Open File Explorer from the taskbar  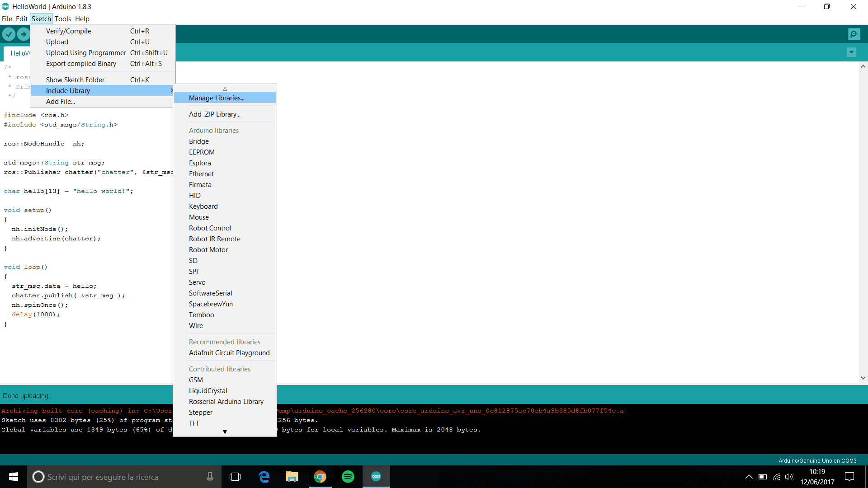(x=292, y=477)
